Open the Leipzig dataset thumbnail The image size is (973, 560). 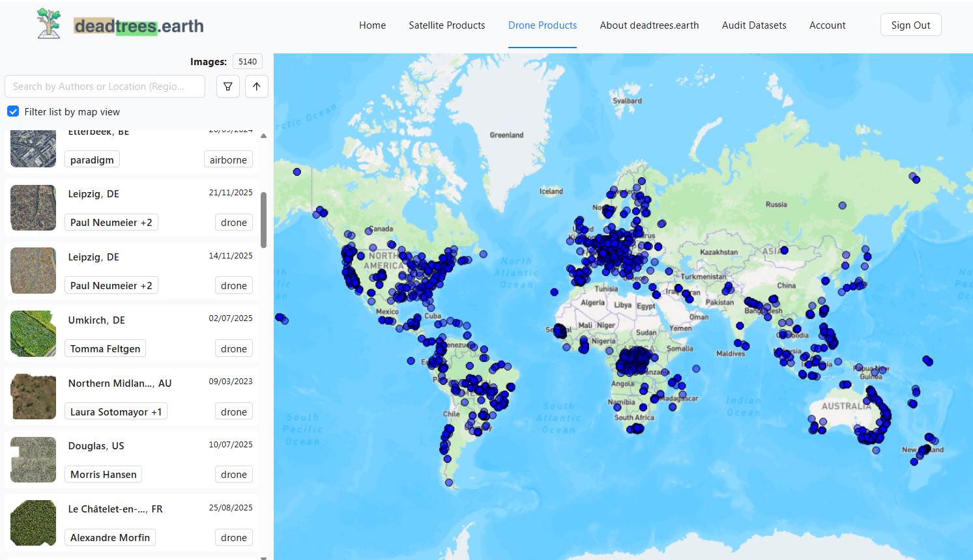(x=33, y=208)
